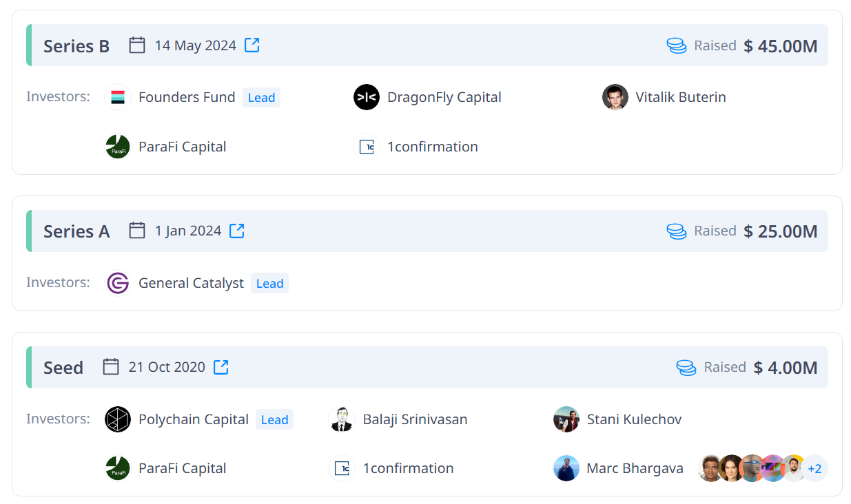The image size is (851, 504).
Task: Click the Series A round header
Action: 76,231
